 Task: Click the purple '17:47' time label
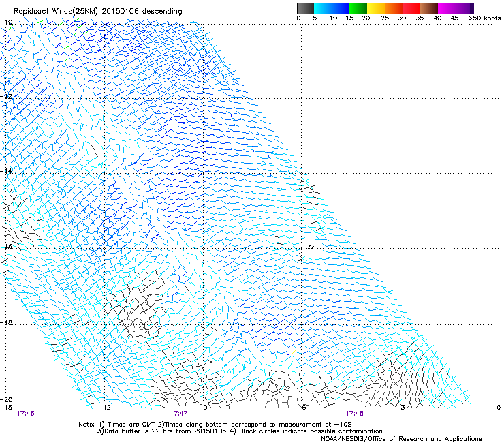click(178, 414)
